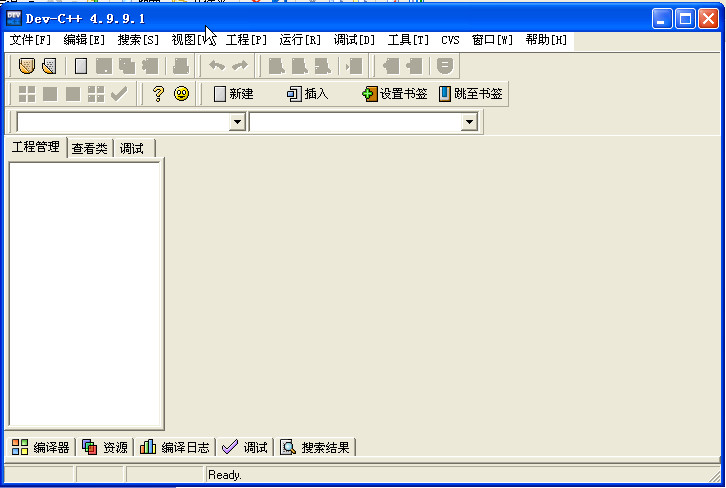The height and width of the screenshot is (488, 726).
Task: Click the greyed-out Compile icon
Action: [26, 94]
